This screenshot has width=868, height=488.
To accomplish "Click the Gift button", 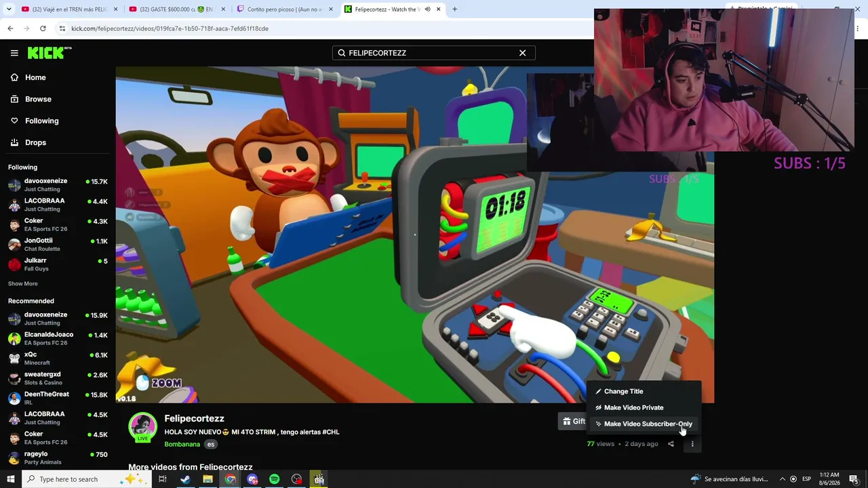I will point(574,421).
